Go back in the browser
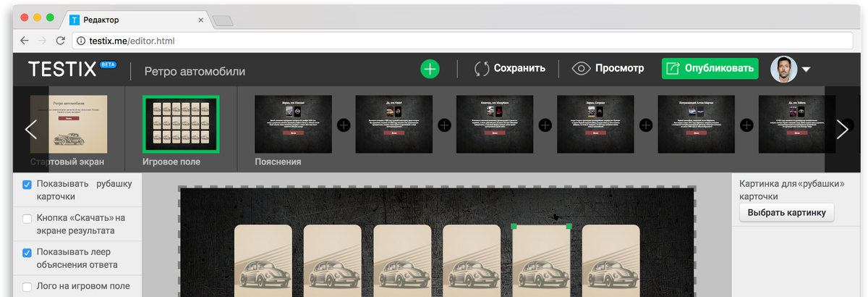 click(25, 41)
